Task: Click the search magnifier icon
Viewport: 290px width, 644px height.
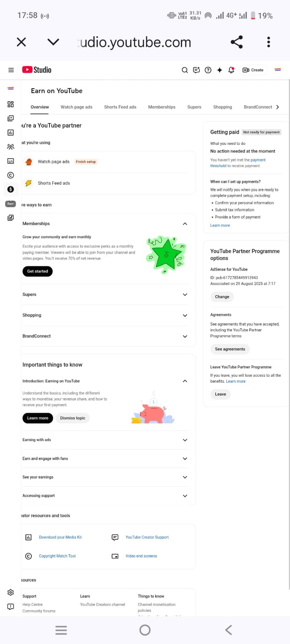Action: tap(185, 70)
